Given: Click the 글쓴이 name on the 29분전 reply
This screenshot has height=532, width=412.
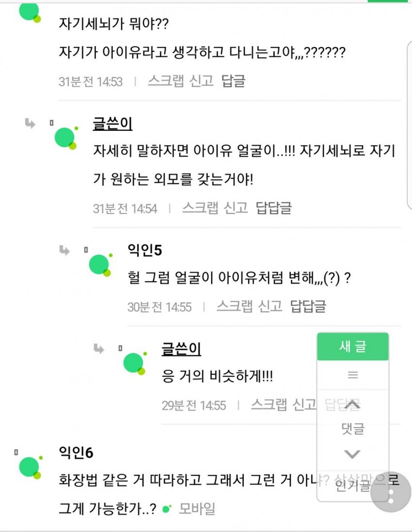Looking at the screenshot, I should click(x=181, y=349).
